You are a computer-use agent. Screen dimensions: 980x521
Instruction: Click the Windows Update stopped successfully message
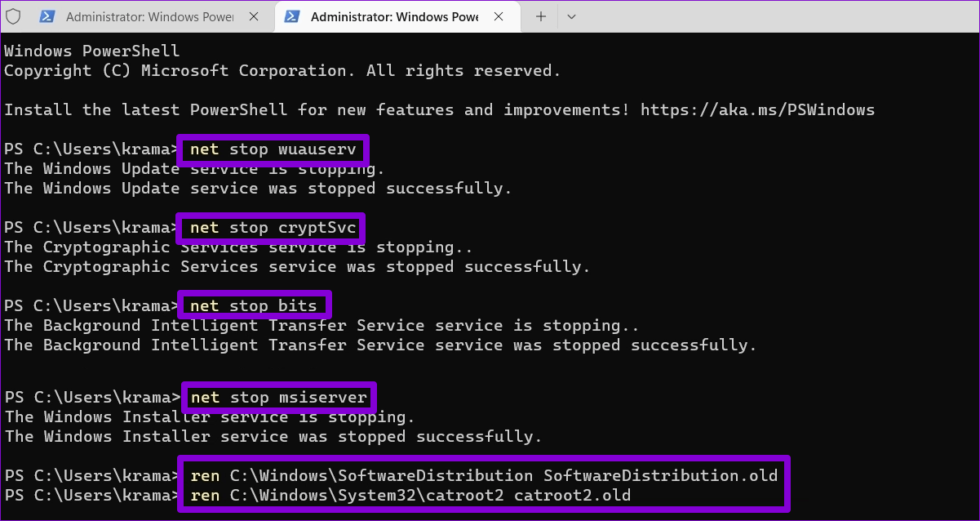(258, 189)
